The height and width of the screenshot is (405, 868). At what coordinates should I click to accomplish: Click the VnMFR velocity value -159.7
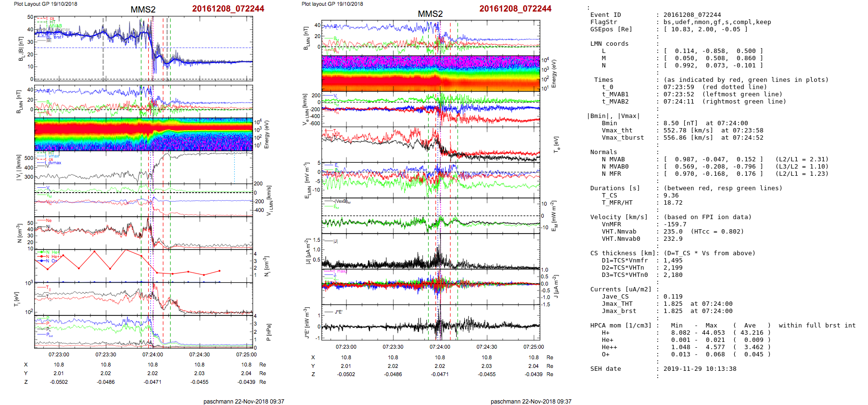(673, 224)
